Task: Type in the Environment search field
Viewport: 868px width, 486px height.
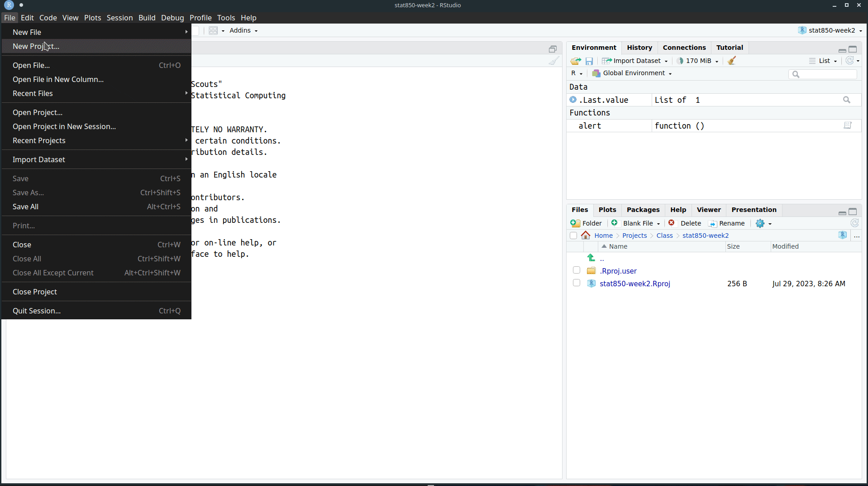Action: click(822, 74)
